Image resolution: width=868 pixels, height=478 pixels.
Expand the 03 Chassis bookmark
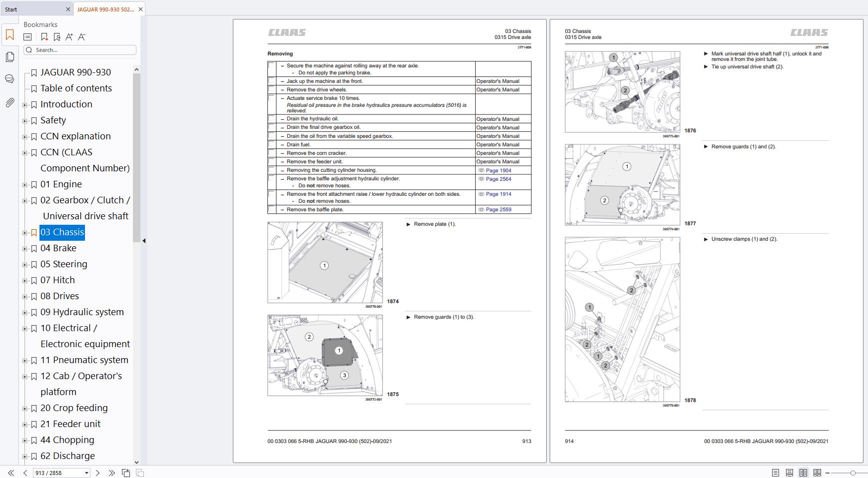point(25,233)
